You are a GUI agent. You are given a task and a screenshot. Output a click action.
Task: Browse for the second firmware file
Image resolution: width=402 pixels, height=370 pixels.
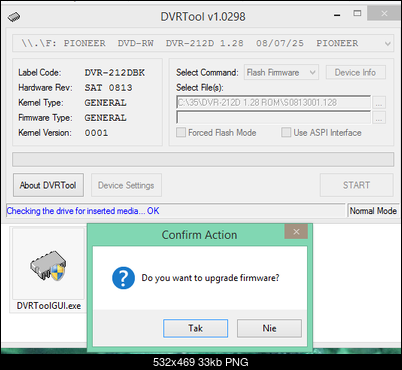(x=379, y=118)
